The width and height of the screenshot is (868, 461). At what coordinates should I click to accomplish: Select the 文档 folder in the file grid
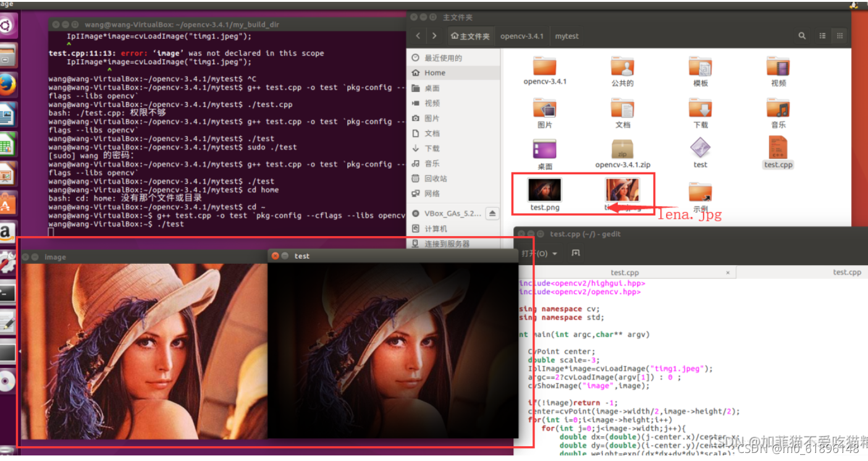(623, 108)
